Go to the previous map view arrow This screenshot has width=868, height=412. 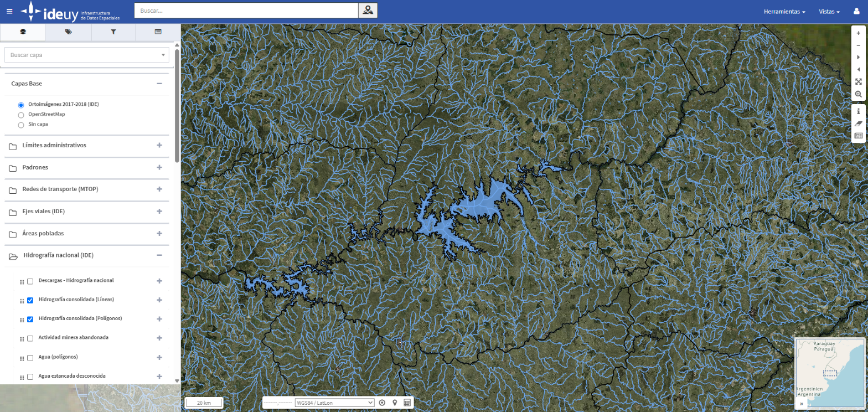(858, 69)
